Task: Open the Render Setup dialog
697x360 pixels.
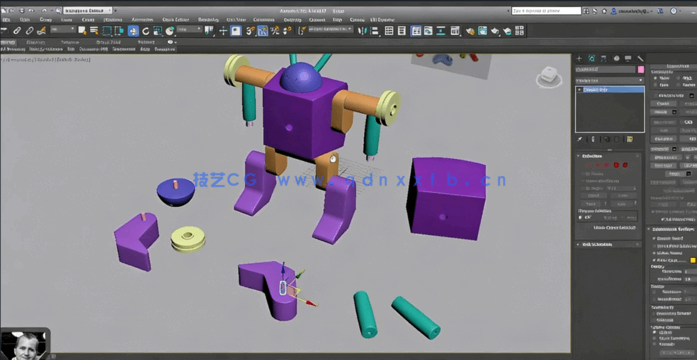Action: pyautogui.click(x=470, y=31)
